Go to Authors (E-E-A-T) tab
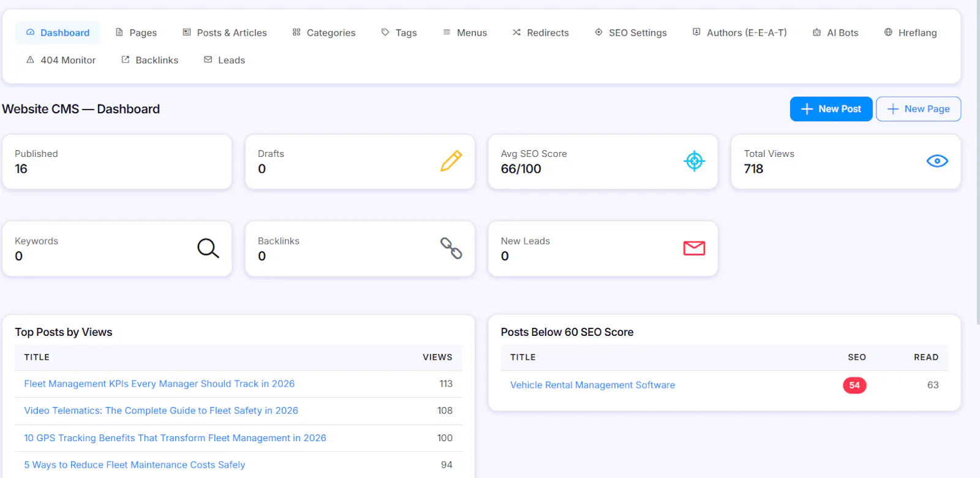980x478 pixels. (x=739, y=32)
